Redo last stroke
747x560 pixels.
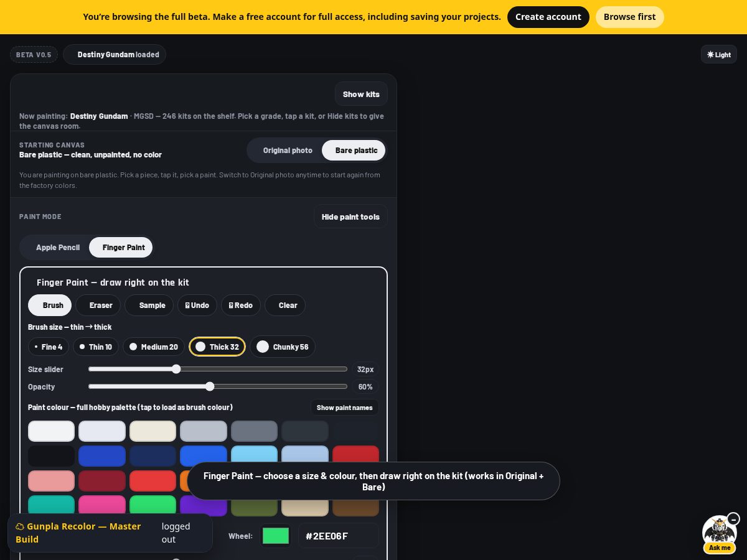241,305
